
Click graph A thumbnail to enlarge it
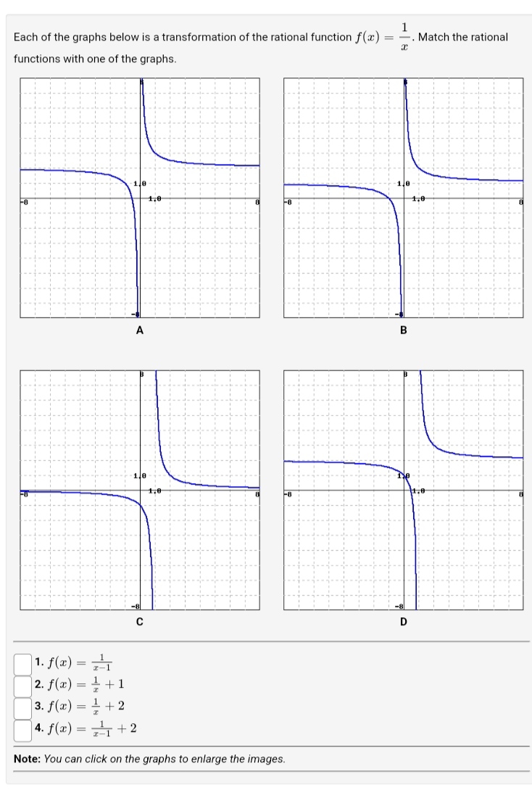click(x=139, y=198)
